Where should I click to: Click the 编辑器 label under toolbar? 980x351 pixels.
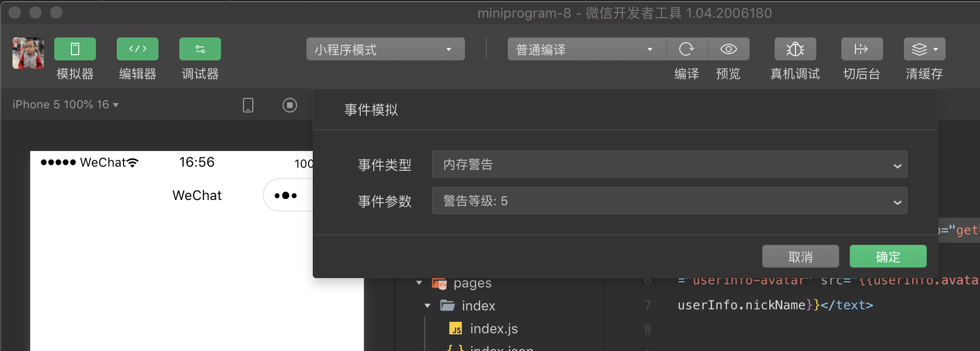tap(138, 74)
